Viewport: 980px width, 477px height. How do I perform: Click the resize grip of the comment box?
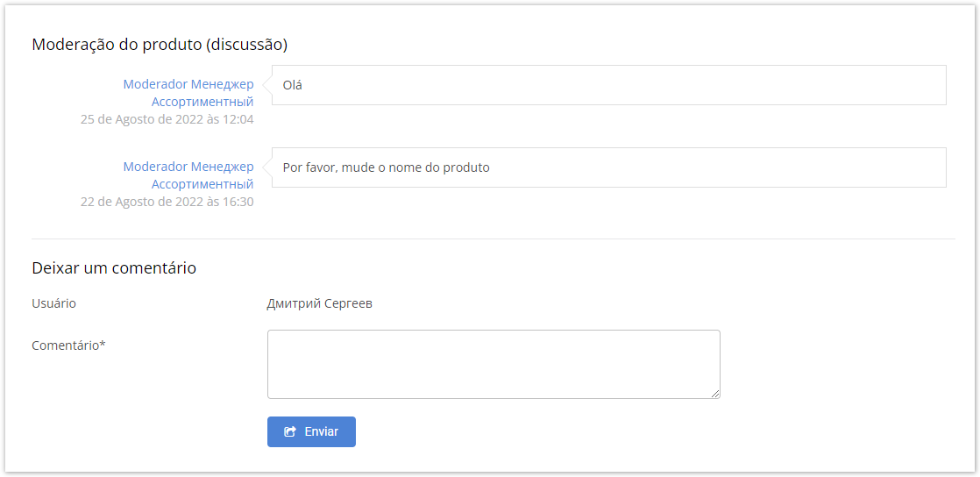click(x=715, y=394)
